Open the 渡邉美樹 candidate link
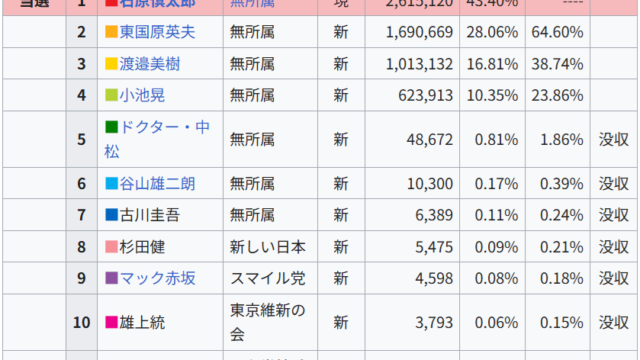The height and width of the screenshot is (360, 640). (149, 64)
